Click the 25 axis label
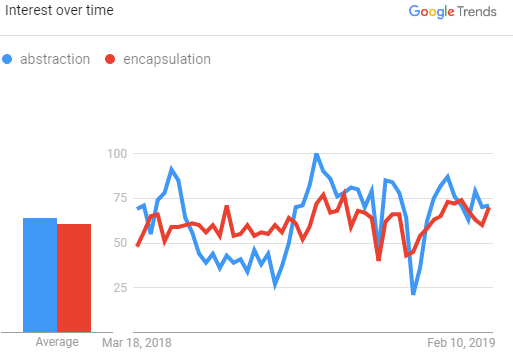This screenshot has height=362, width=513. (x=120, y=287)
